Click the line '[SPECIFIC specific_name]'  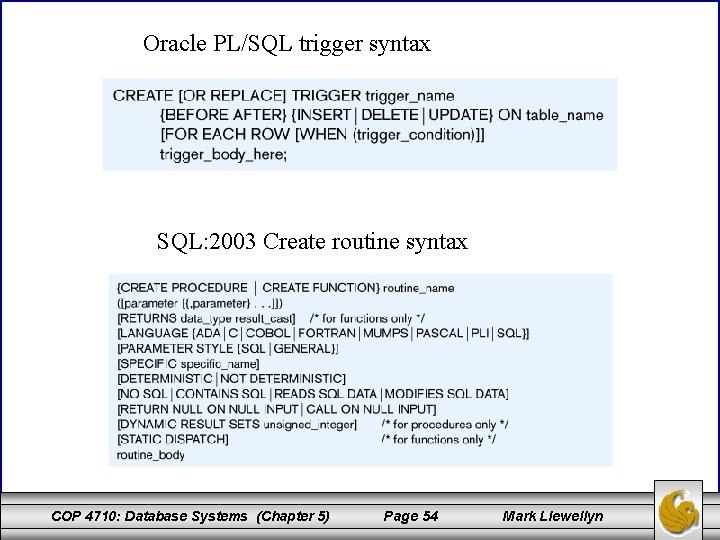[188, 364]
